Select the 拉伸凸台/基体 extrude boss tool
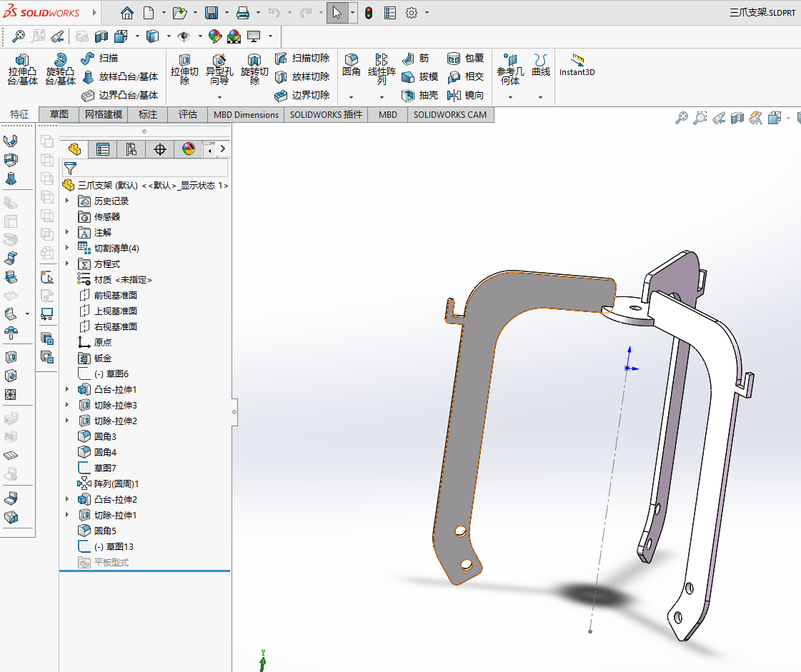Image resolution: width=801 pixels, height=672 pixels. pyautogui.click(x=23, y=70)
